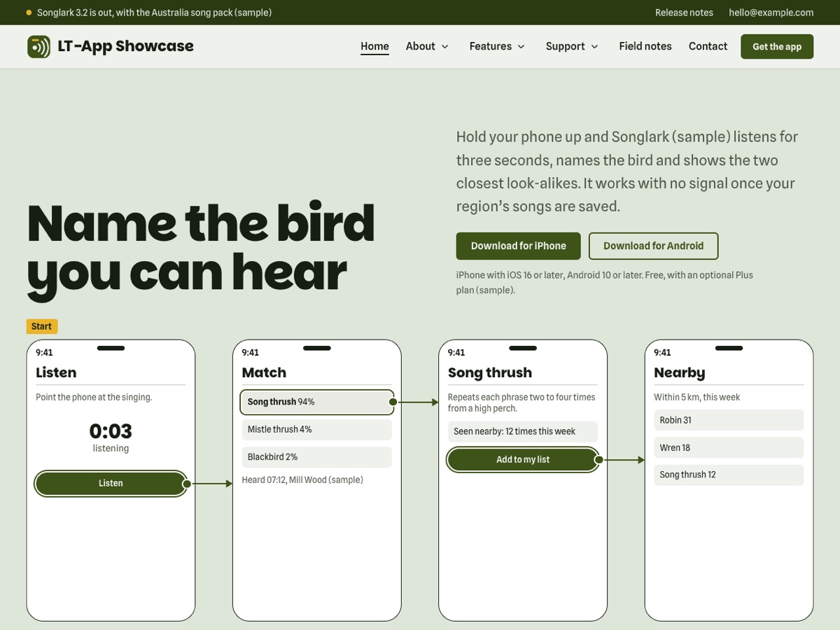Click the LT-App Showcase logo icon

pyautogui.click(x=38, y=46)
